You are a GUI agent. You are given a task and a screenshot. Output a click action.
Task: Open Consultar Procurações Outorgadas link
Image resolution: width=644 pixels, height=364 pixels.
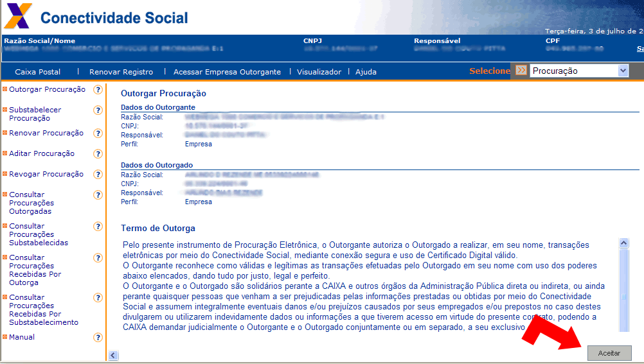[31, 203]
